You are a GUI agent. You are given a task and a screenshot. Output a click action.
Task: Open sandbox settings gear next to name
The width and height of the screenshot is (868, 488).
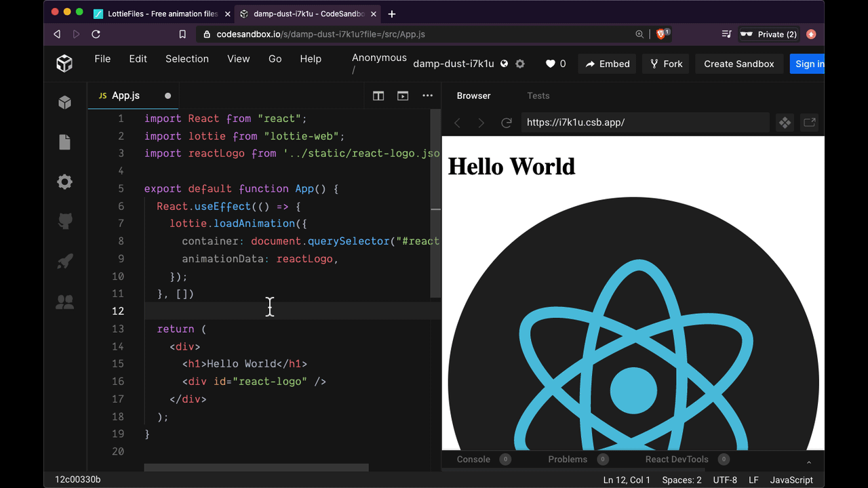click(520, 64)
